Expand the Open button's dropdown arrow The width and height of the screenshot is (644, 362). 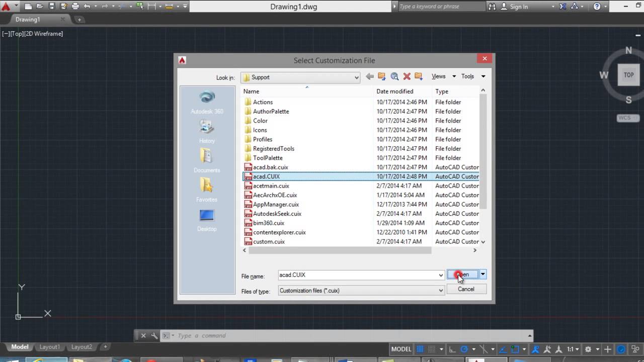(482, 275)
